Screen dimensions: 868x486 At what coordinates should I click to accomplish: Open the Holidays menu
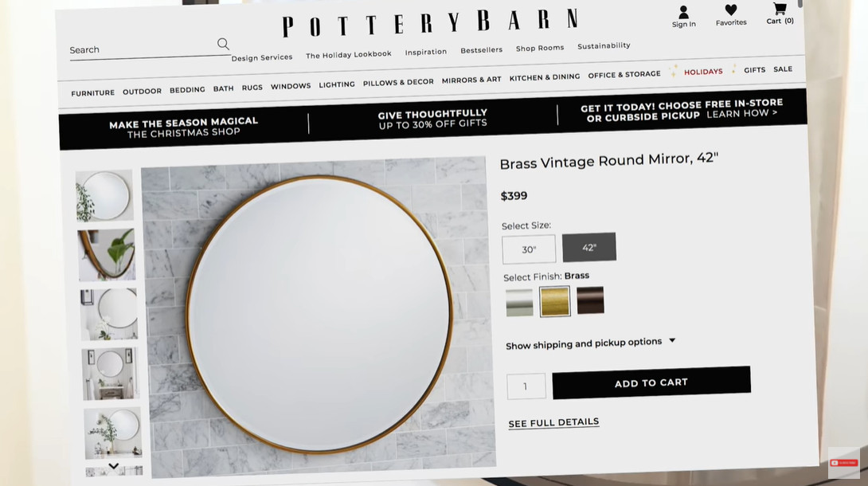coord(703,72)
